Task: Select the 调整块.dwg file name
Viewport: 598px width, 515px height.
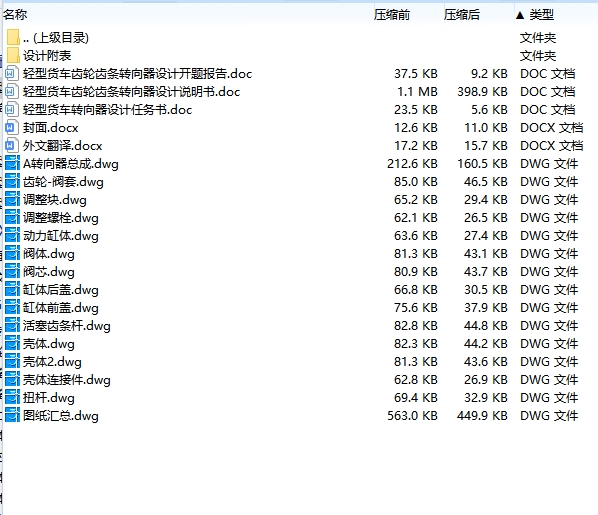Action: point(55,200)
